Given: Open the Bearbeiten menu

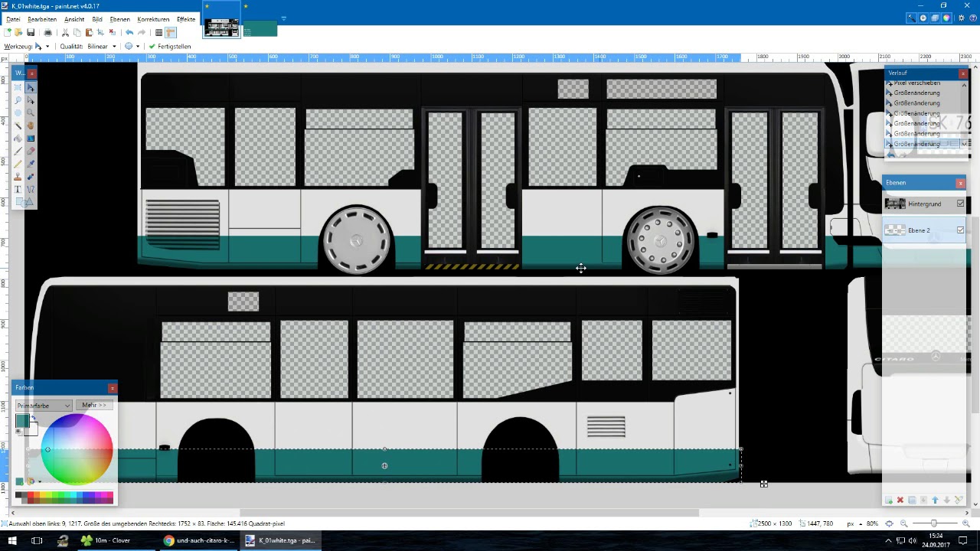Looking at the screenshot, I should click(42, 19).
